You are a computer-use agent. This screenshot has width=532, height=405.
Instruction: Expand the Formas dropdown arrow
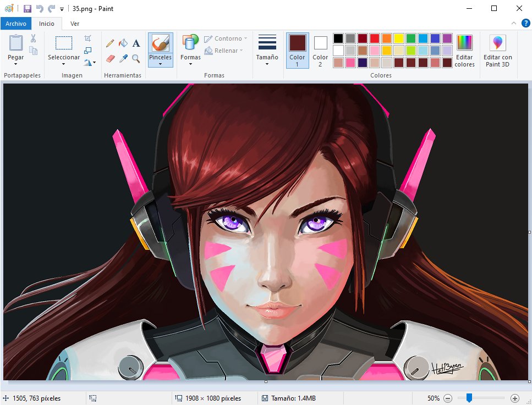pos(190,64)
